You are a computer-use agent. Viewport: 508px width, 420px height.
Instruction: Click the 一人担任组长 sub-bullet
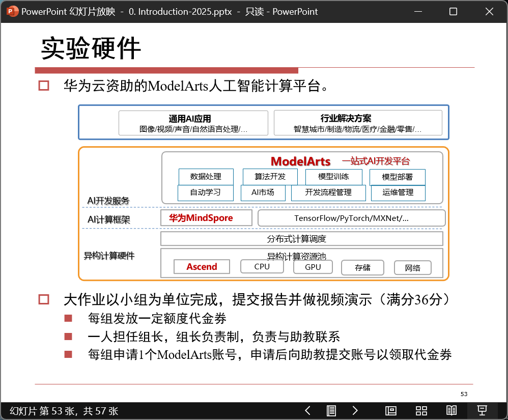214,337
